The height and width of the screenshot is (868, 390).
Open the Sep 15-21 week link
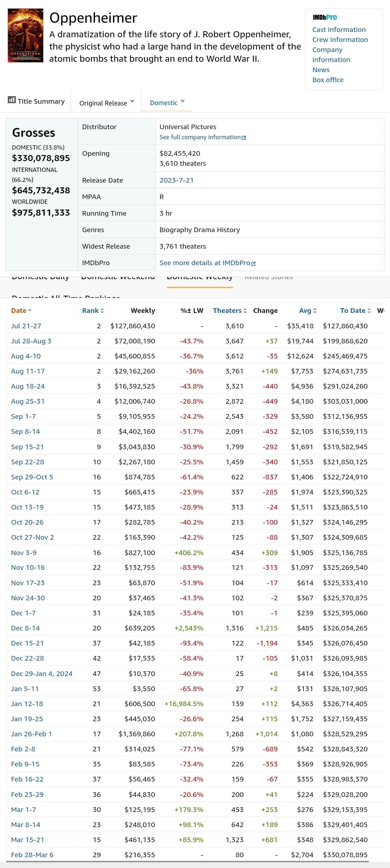(x=27, y=447)
